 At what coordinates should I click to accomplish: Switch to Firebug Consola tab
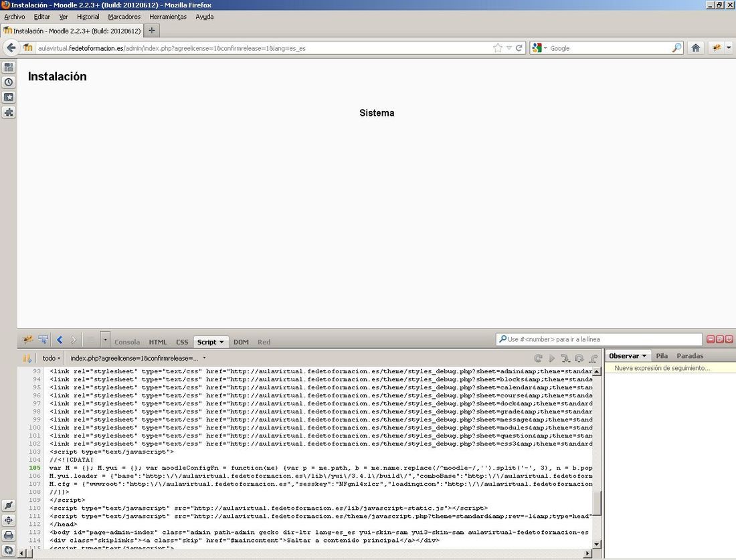(x=127, y=342)
